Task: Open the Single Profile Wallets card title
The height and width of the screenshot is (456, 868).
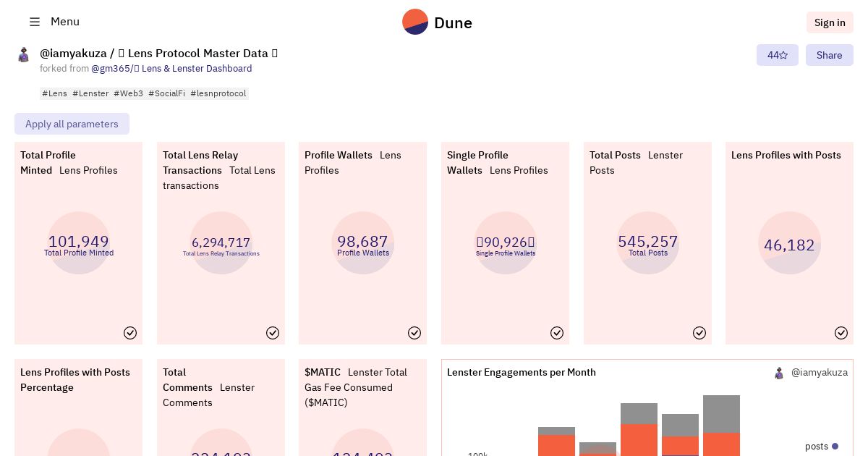Action: click(477, 163)
